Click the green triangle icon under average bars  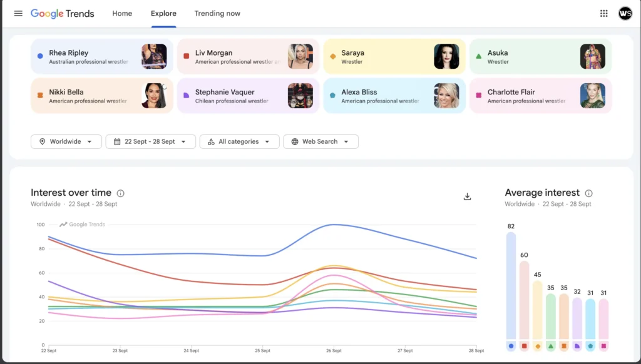tap(551, 346)
